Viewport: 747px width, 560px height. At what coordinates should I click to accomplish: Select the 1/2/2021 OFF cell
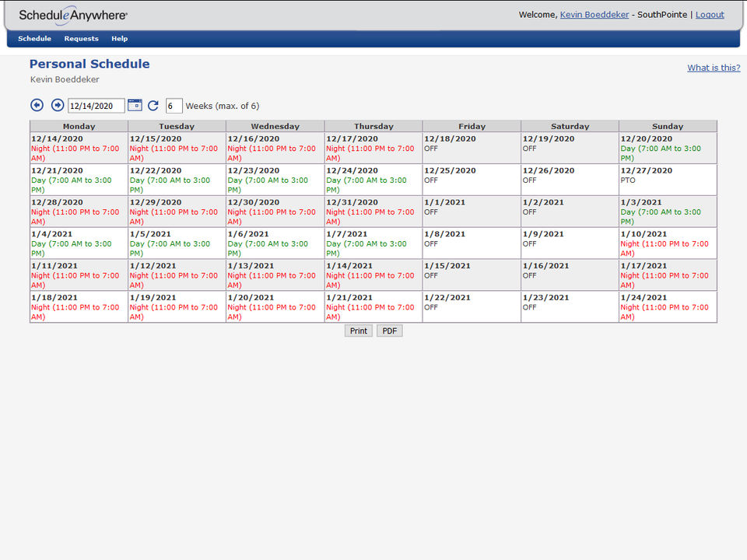click(570, 212)
